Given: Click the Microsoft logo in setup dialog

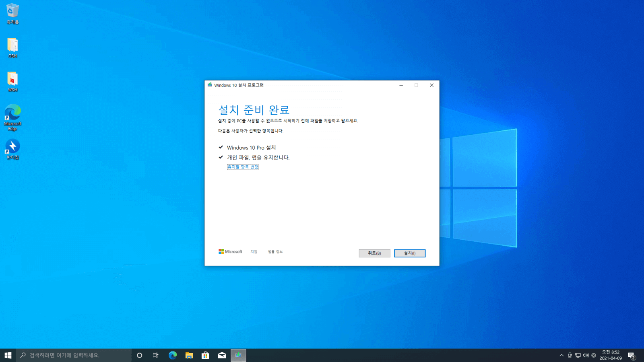Looking at the screenshot, I should 230,251.
